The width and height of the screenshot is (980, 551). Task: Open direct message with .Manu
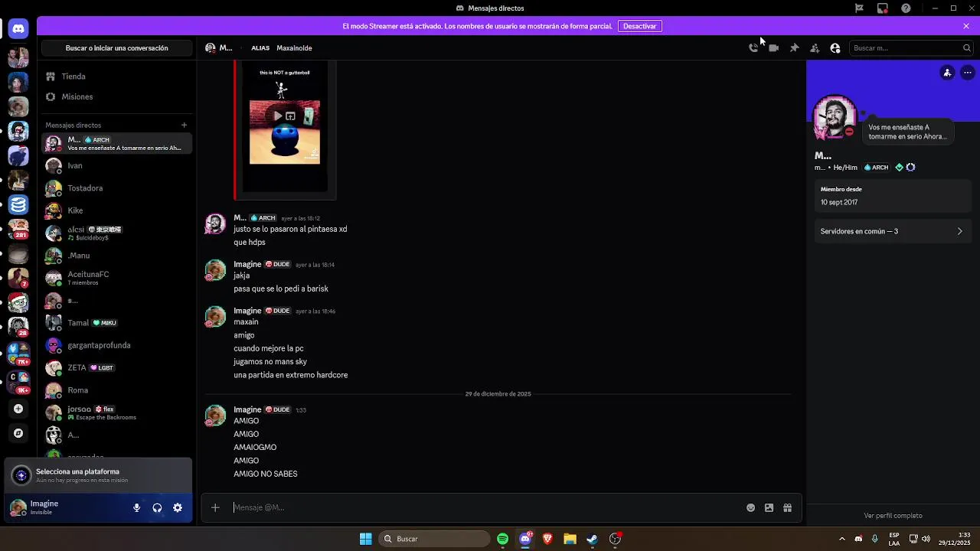point(117,256)
